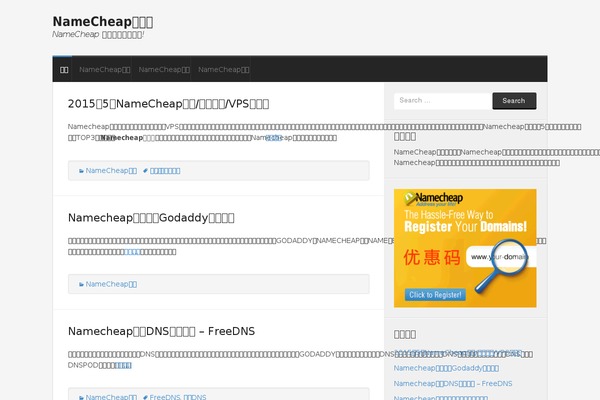The image size is (600, 400).
Task: Click the folder icon under the Godaddy post
Action: tap(81, 284)
